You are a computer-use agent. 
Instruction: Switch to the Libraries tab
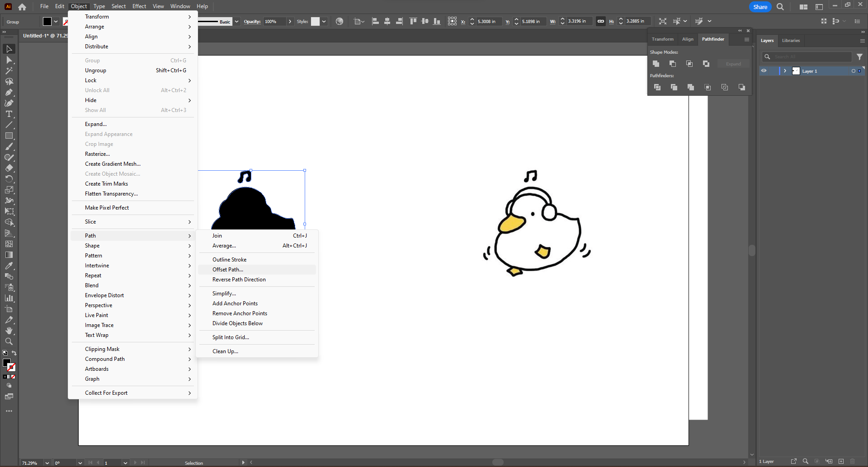click(x=791, y=41)
